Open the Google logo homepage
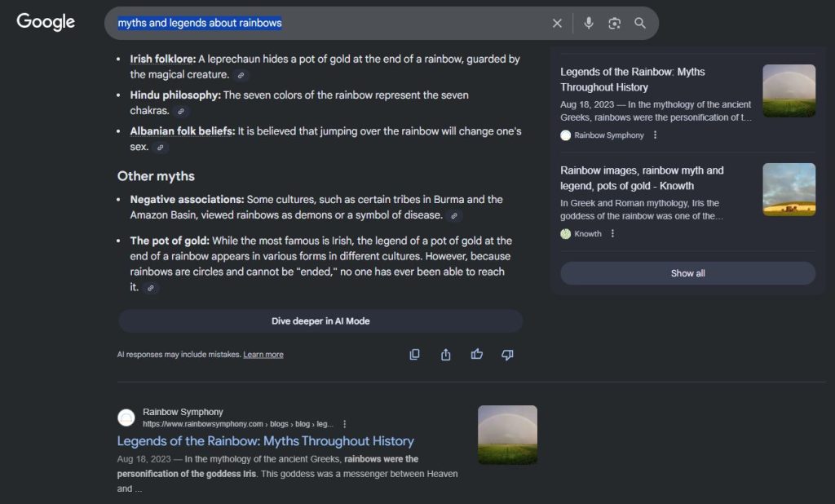This screenshot has width=835, height=504. click(x=46, y=22)
